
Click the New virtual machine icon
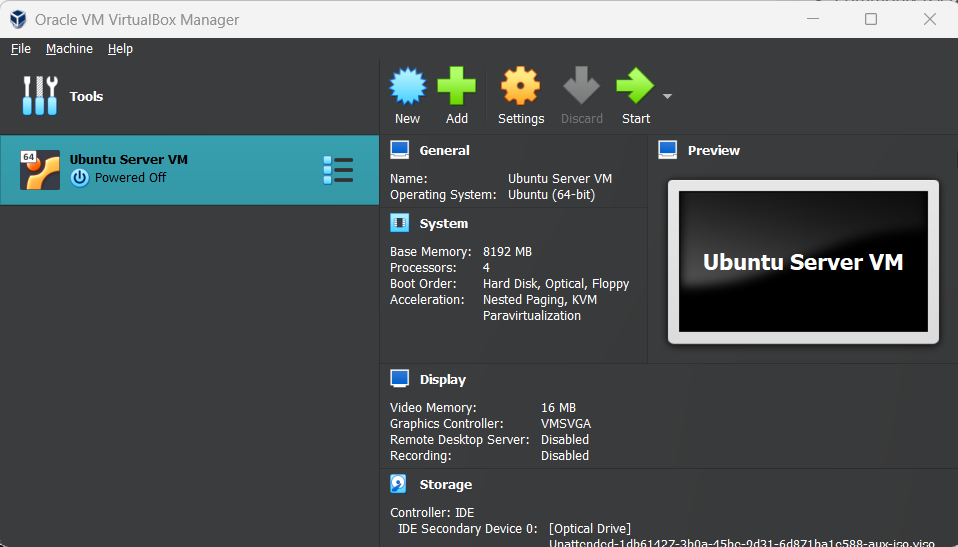pos(408,86)
